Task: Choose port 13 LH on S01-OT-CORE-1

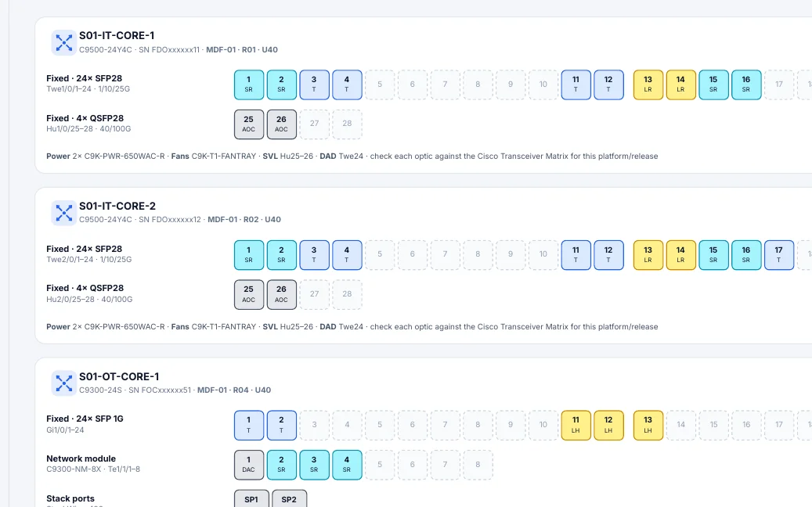Action: (x=648, y=426)
